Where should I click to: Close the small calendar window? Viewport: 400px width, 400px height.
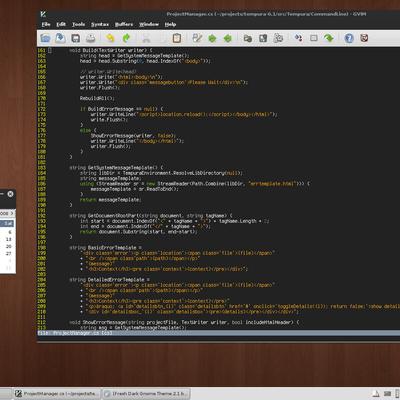point(10,194)
